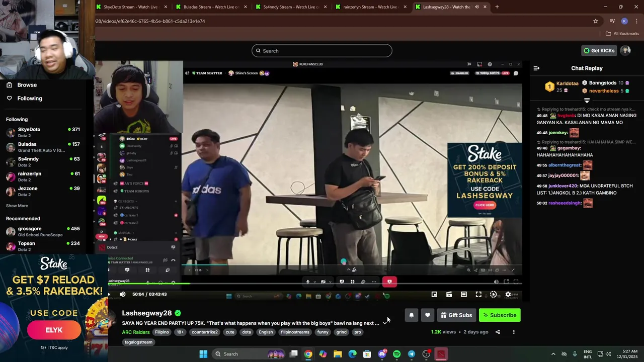Open Karldotaa top gifter entry

pos(562,86)
